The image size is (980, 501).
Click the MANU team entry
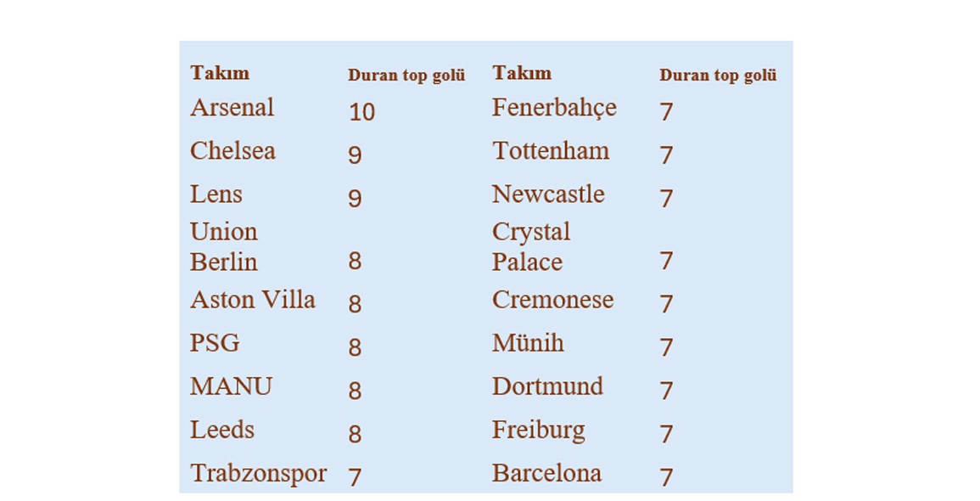point(231,386)
